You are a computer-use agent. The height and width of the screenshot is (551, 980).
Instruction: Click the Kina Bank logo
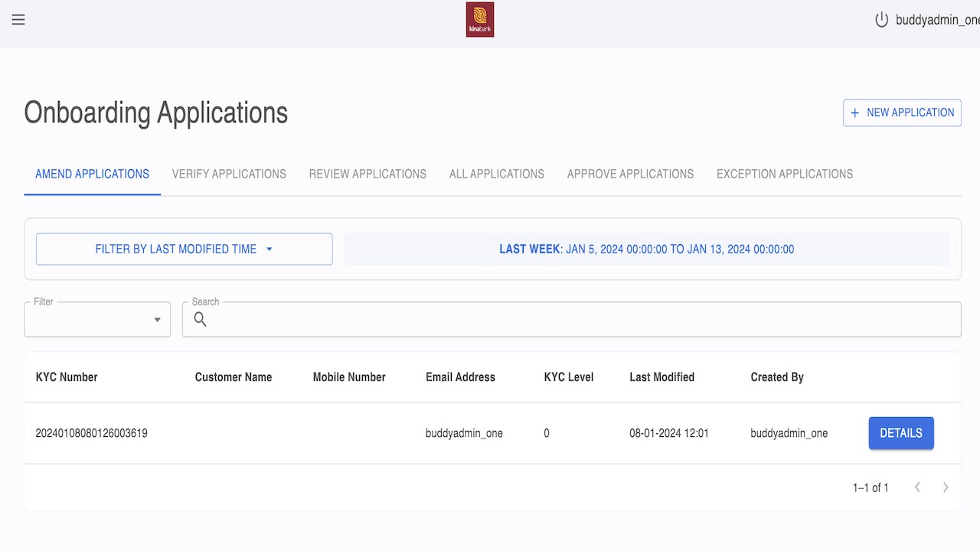(480, 20)
